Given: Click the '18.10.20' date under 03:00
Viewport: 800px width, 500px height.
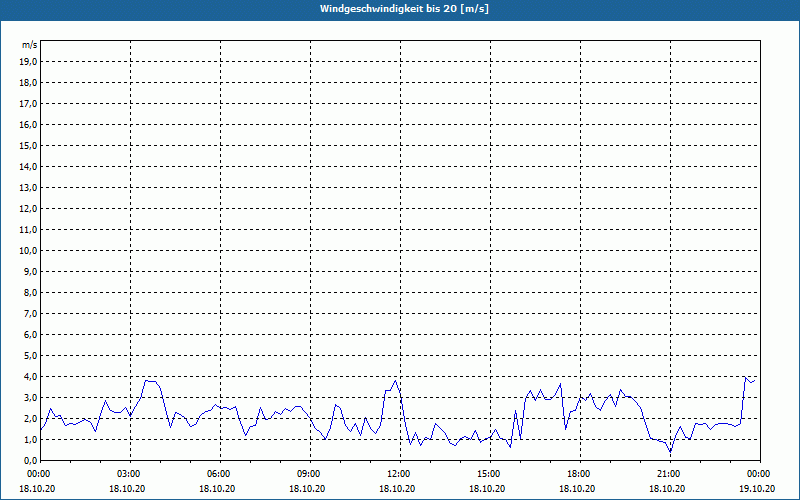Looking at the screenshot, I should [x=128, y=488].
